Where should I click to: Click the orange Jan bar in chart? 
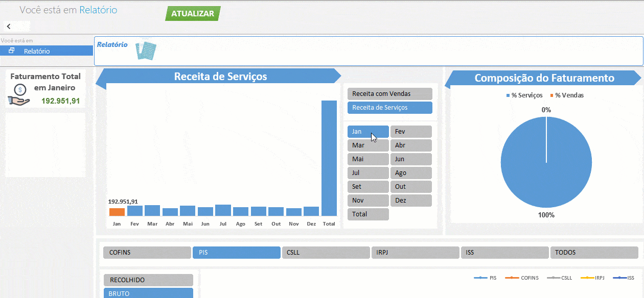[117, 212]
